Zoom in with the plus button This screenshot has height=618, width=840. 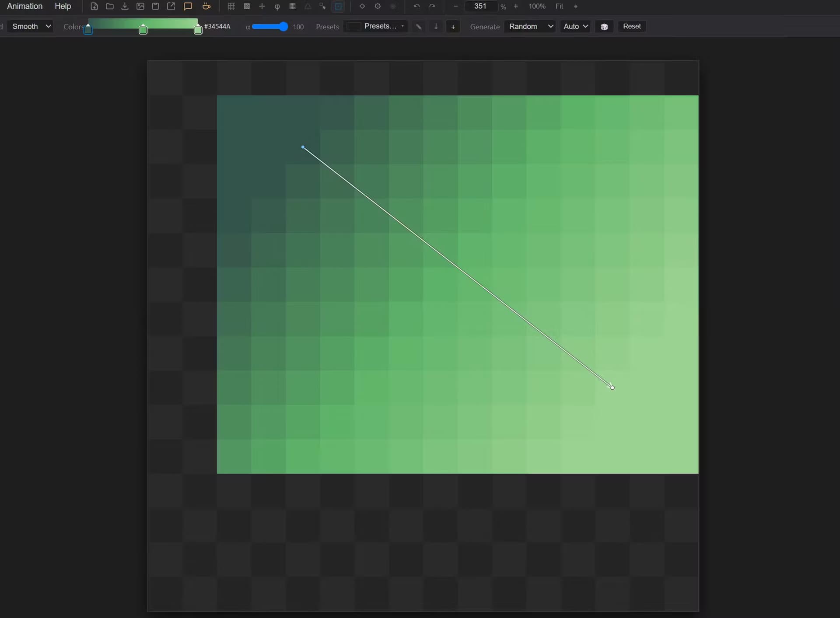[x=516, y=6]
